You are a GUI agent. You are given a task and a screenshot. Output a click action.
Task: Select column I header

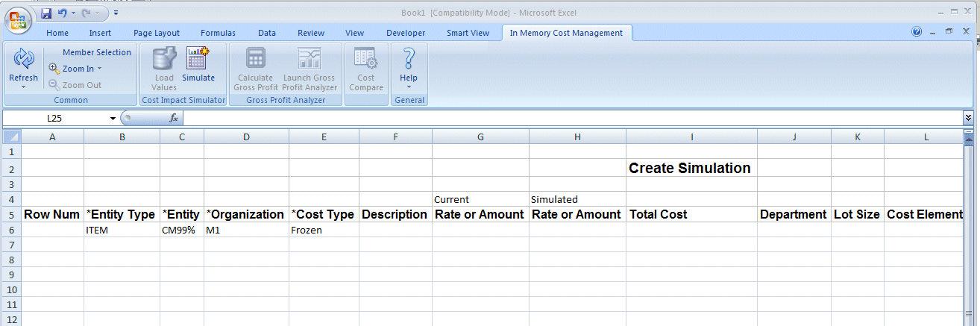(x=691, y=137)
